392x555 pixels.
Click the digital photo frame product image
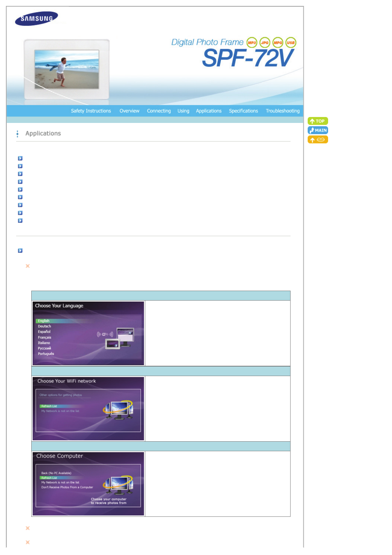(x=67, y=69)
